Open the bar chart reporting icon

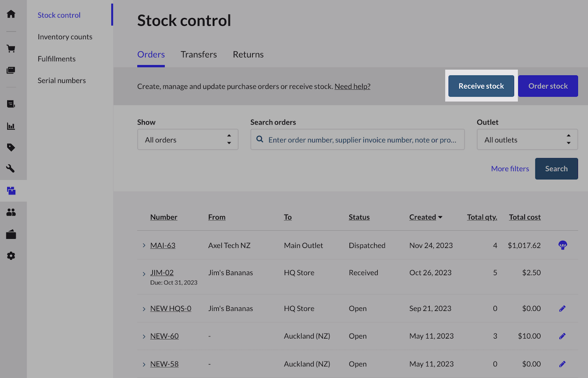point(11,126)
